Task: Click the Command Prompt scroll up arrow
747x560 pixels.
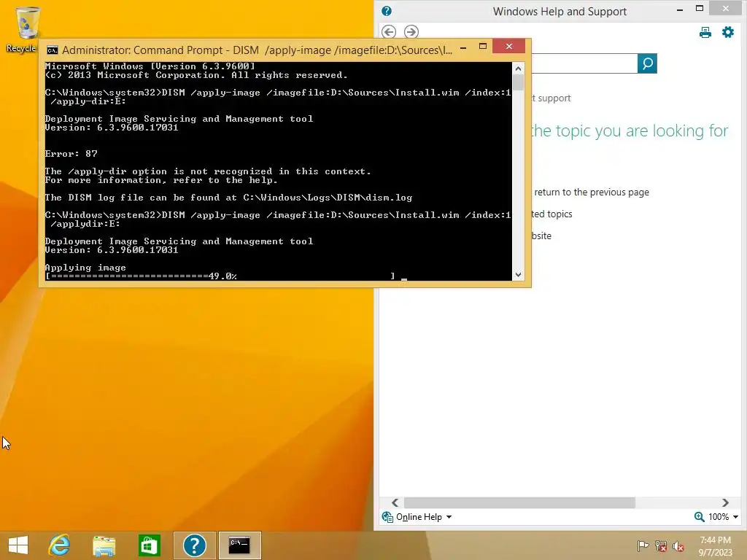Action: point(519,69)
